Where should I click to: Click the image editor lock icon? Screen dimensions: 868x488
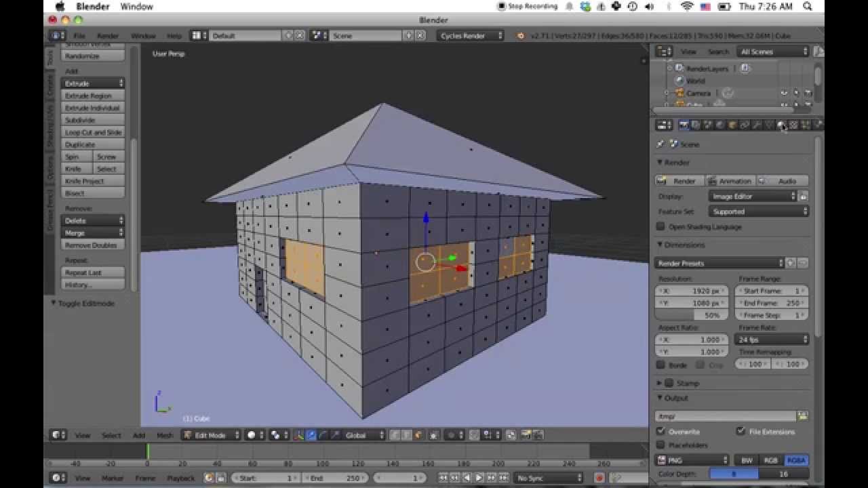pyautogui.click(x=803, y=196)
